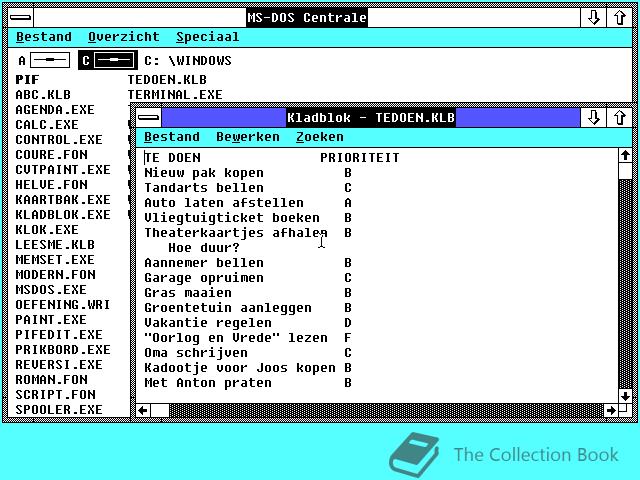Place cursor in 'Vakantie regelen' line
640x480 pixels.
click(208, 323)
